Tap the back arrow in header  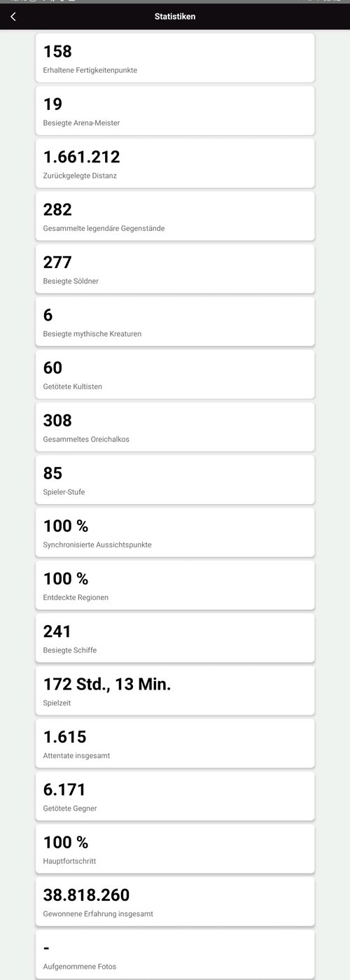coord(13,17)
